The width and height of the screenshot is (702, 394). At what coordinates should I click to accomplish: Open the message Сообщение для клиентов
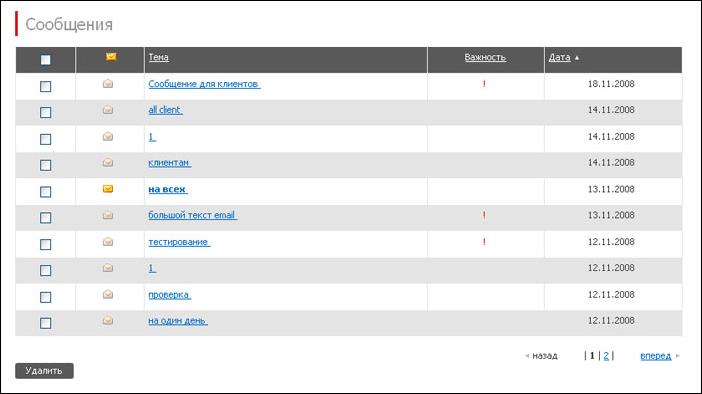pos(204,84)
